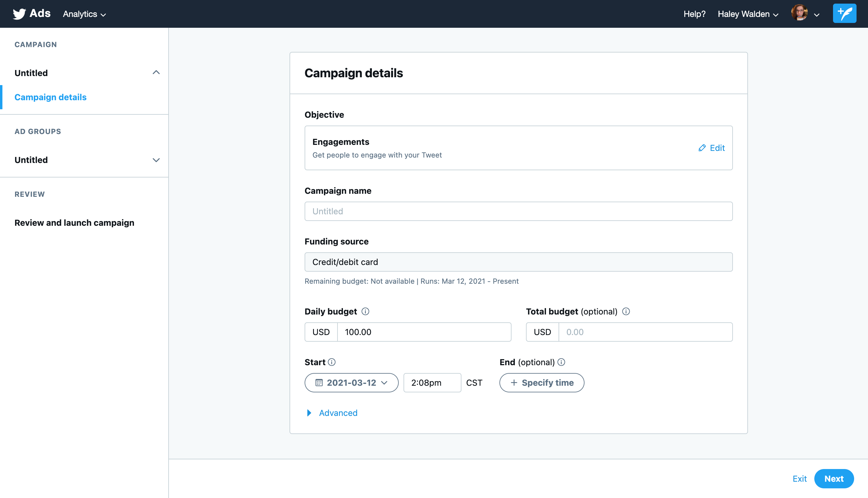Viewport: 868px width, 498px height.
Task: Open the Analytics dropdown menu
Action: pyautogui.click(x=84, y=14)
